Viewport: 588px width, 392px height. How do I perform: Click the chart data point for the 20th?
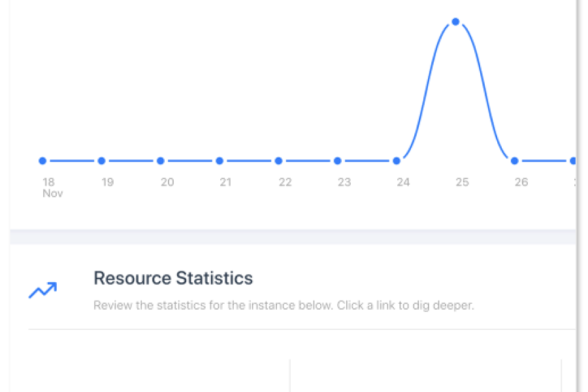tap(161, 161)
